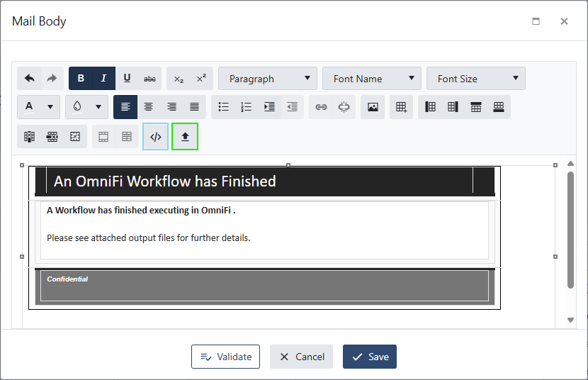This screenshot has height=380, width=588.
Task: Add table column on the left
Action: [430, 107]
